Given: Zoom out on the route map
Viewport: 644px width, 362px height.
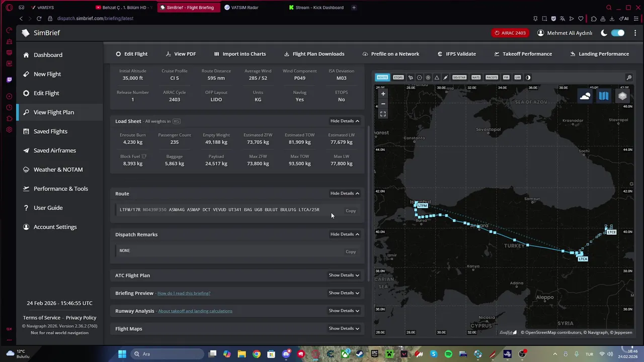Looking at the screenshot, I should point(383,104).
